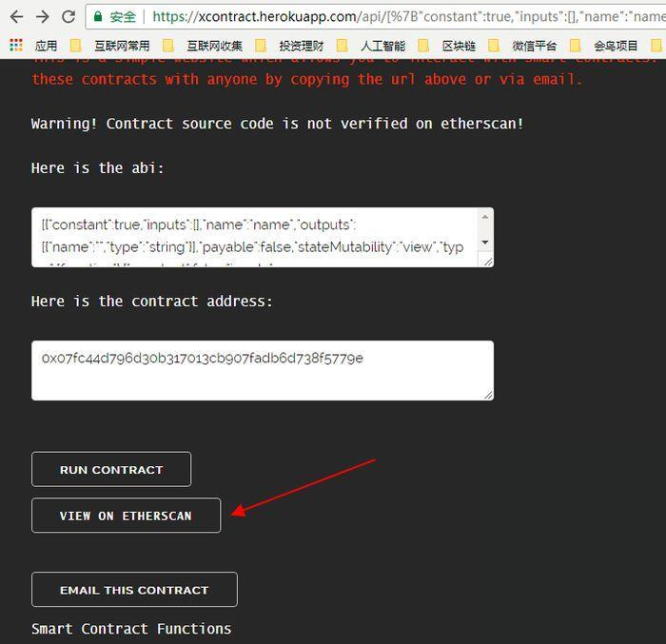Click the 'Smart Contract Functions' heading

(131, 629)
